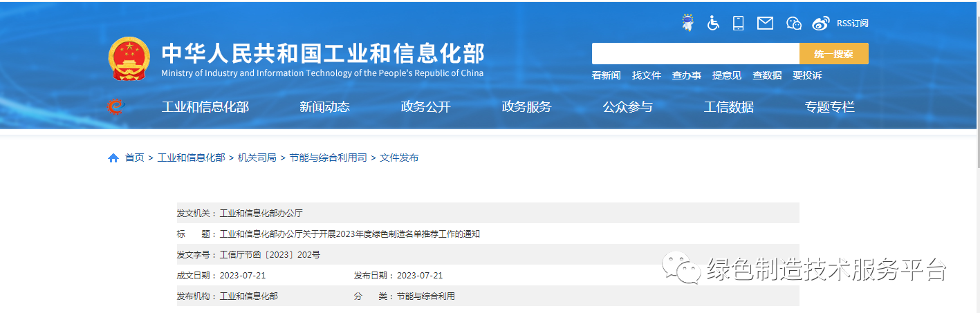Open the WeChat icon in header
Screen dimensions: 980x313
point(794,23)
